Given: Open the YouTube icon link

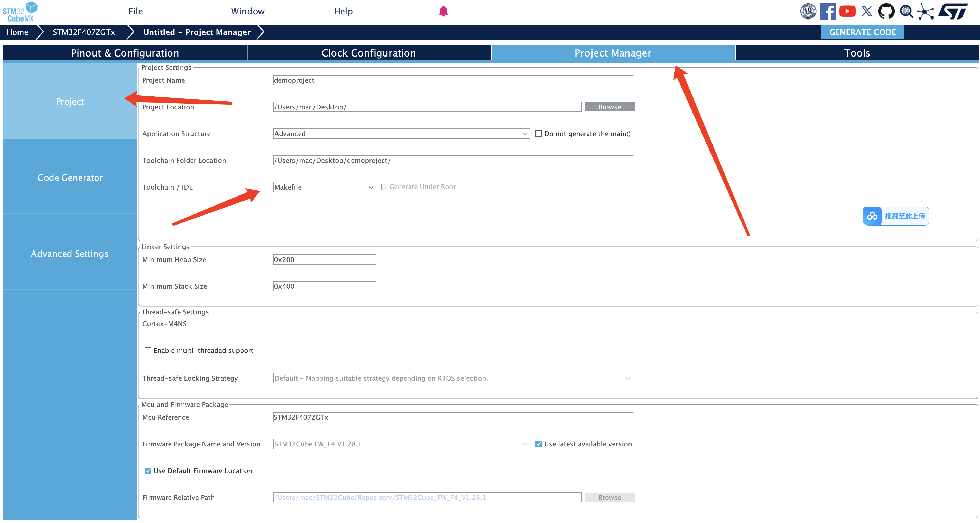Looking at the screenshot, I should point(847,11).
